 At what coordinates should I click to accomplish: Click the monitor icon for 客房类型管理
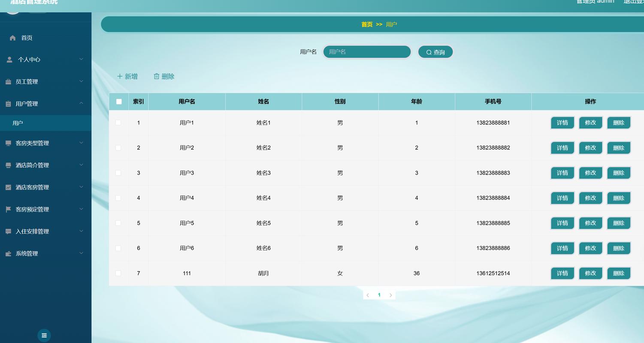point(8,143)
